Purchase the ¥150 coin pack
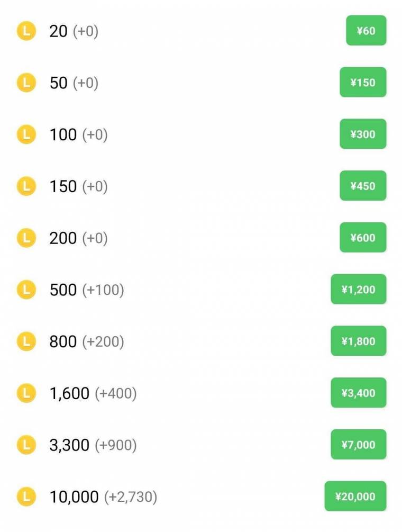 [363, 83]
